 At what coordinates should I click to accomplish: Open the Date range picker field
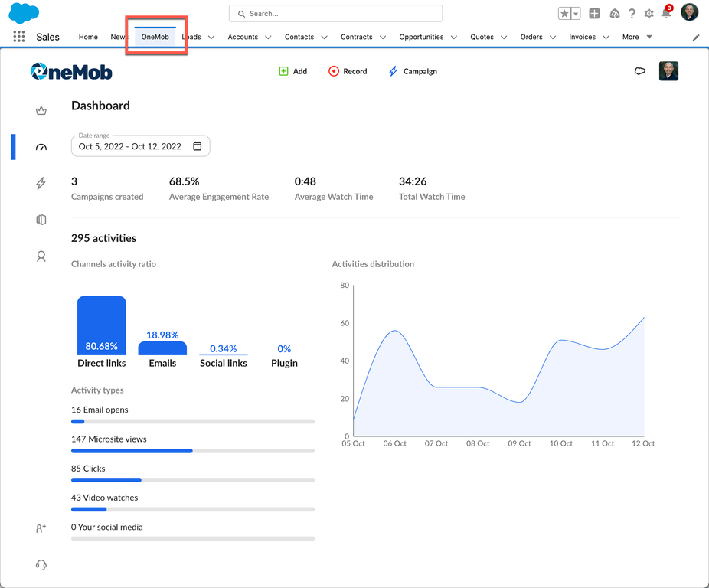click(141, 146)
